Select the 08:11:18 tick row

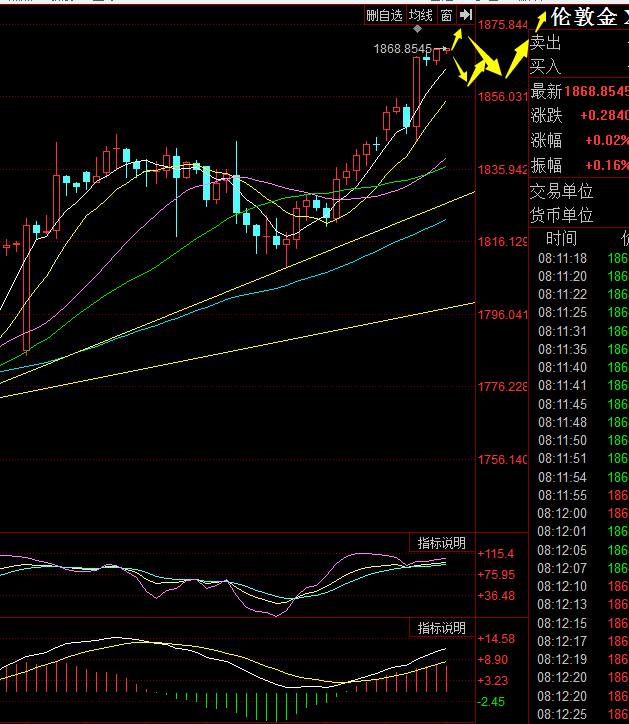(x=562, y=259)
